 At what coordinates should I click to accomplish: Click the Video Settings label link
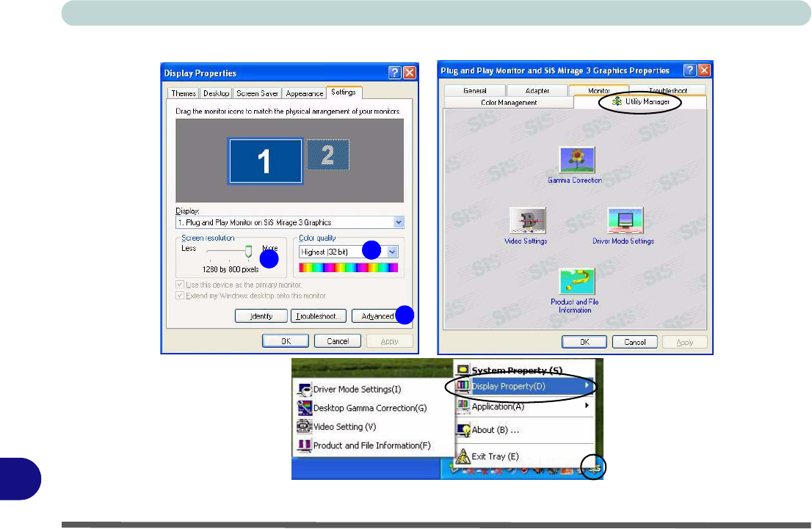[x=526, y=241]
